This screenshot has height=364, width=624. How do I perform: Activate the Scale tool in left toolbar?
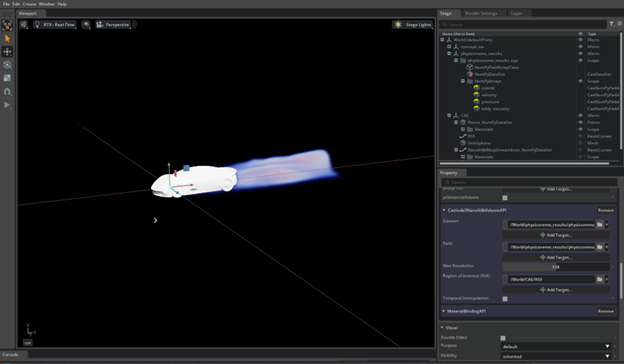(x=7, y=78)
